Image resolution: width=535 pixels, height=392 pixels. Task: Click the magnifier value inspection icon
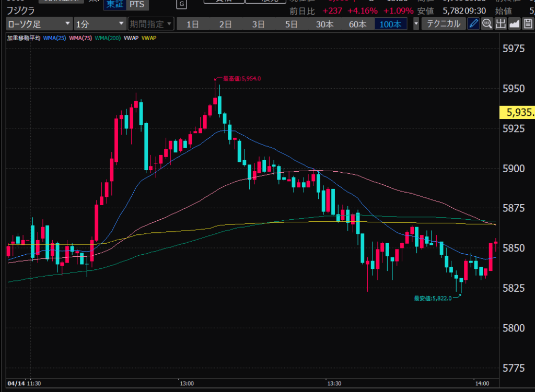click(487, 23)
